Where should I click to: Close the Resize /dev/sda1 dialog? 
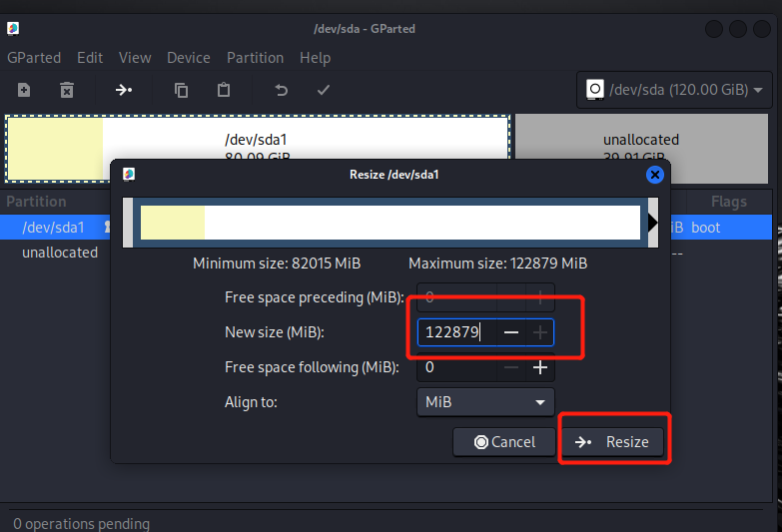click(x=654, y=175)
